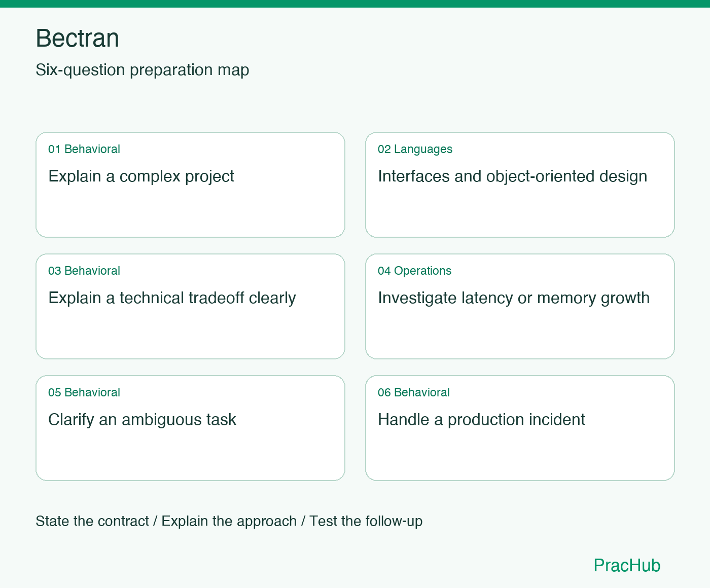
Task: Click the '02 Languages' label
Action: (415, 149)
